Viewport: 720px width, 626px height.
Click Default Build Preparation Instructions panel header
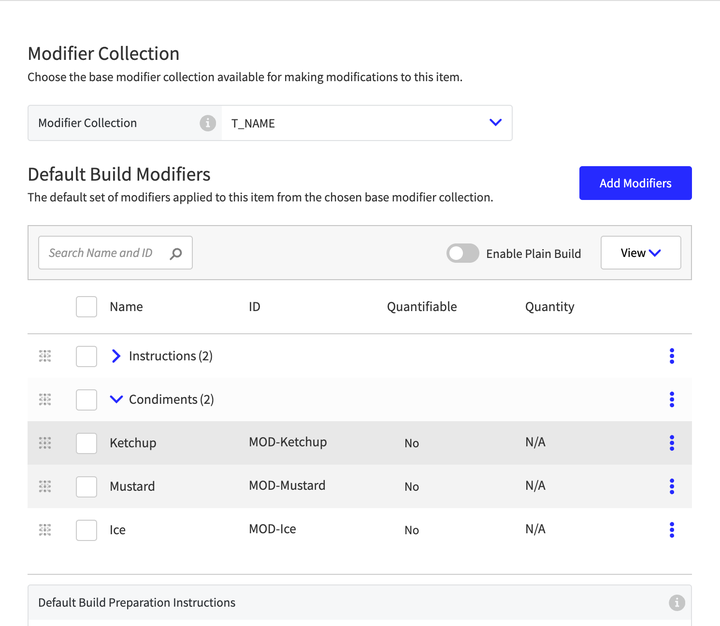pyautogui.click(x=360, y=603)
